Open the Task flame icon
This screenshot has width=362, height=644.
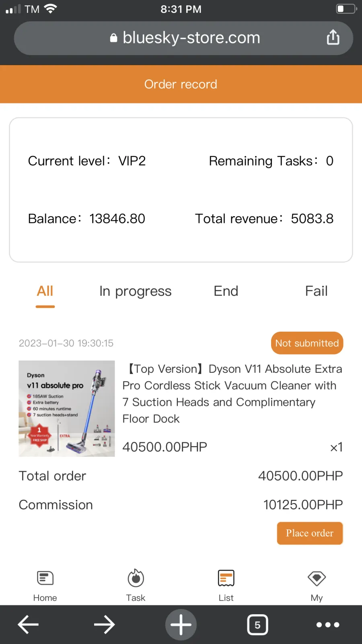pyautogui.click(x=136, y=578)
